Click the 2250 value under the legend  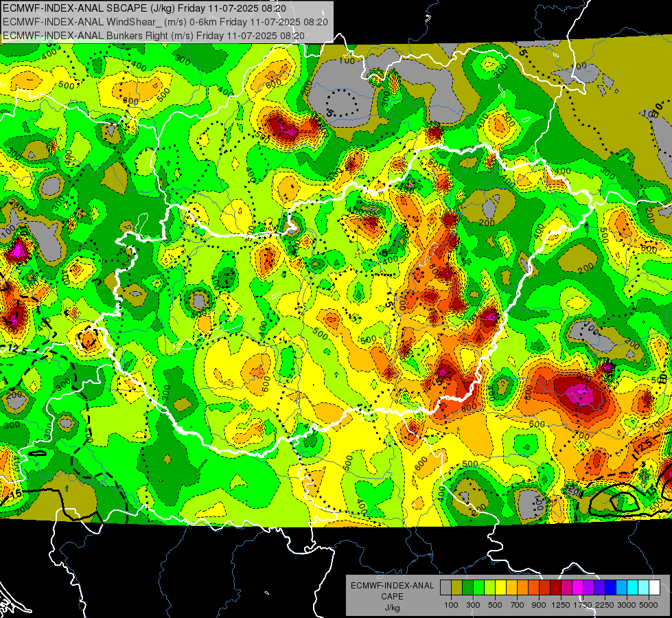(605, 605)
